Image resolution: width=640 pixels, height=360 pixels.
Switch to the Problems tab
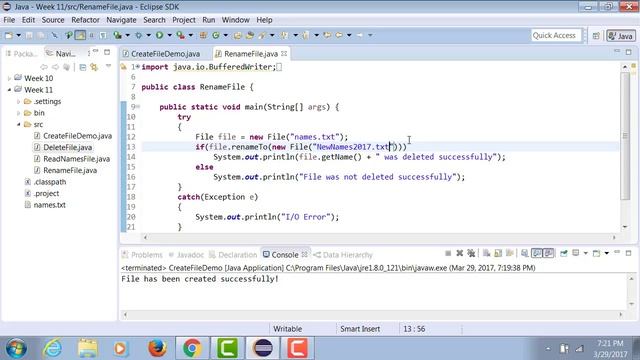point(142,255)
